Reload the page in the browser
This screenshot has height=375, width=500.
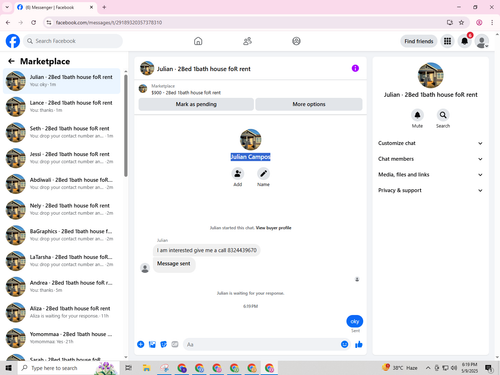pos(33,22)
